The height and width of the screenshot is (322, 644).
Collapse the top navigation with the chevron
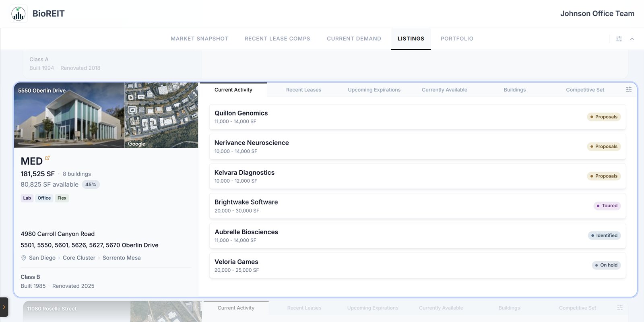[x=632, y=39]
